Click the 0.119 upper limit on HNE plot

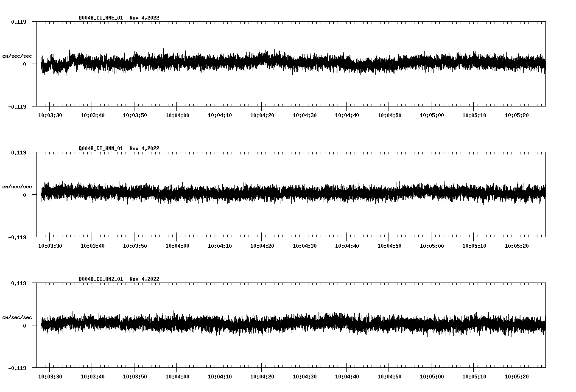pos(18,22)
